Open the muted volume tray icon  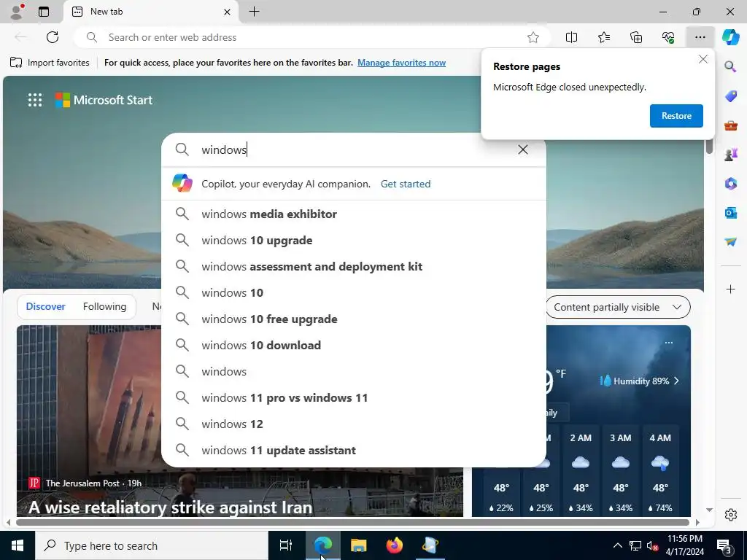click(x=652, y=545)
